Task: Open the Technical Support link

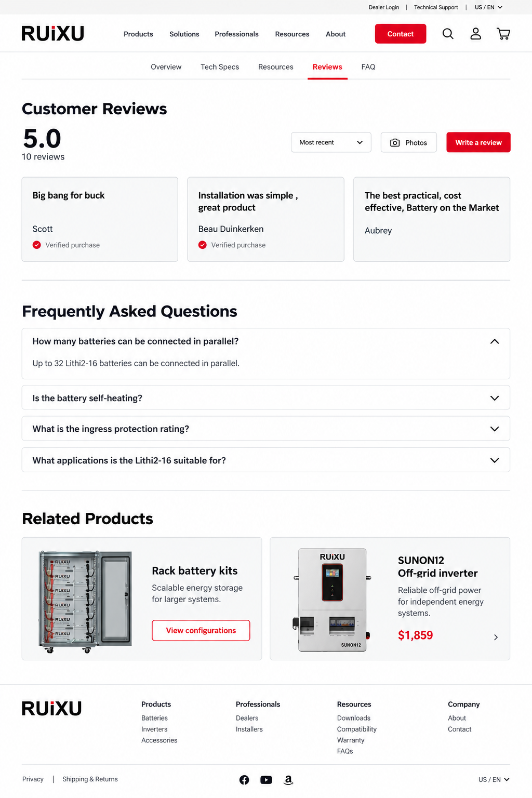Action: (x=436, y=7)
